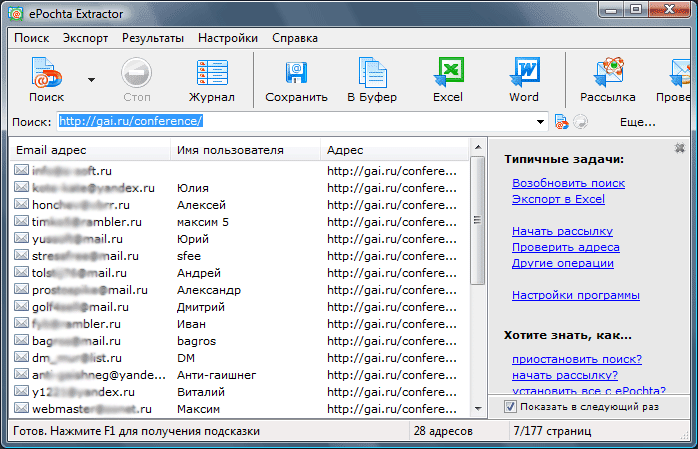Open the dropdown arrow next to Поиск

[x=91, y=80]
